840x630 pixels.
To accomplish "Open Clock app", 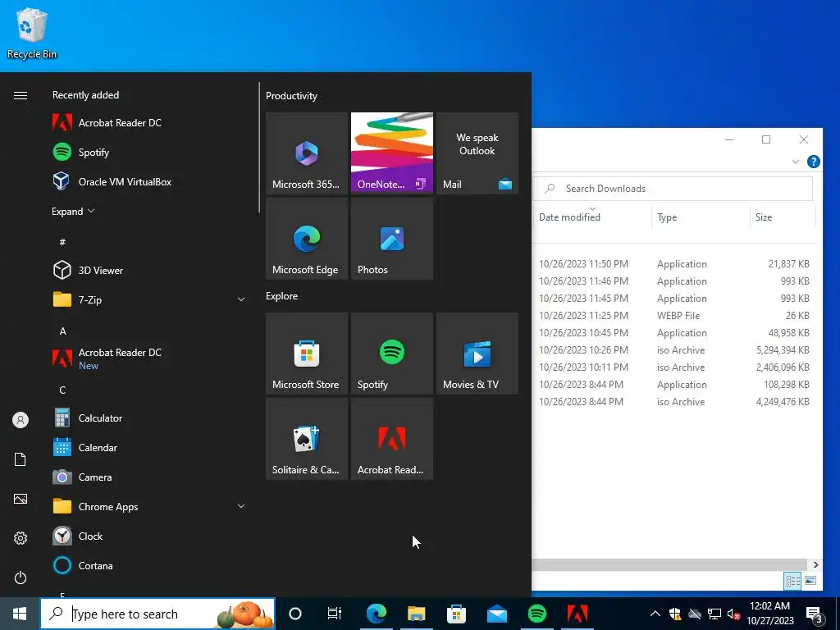I will (148, 536).
